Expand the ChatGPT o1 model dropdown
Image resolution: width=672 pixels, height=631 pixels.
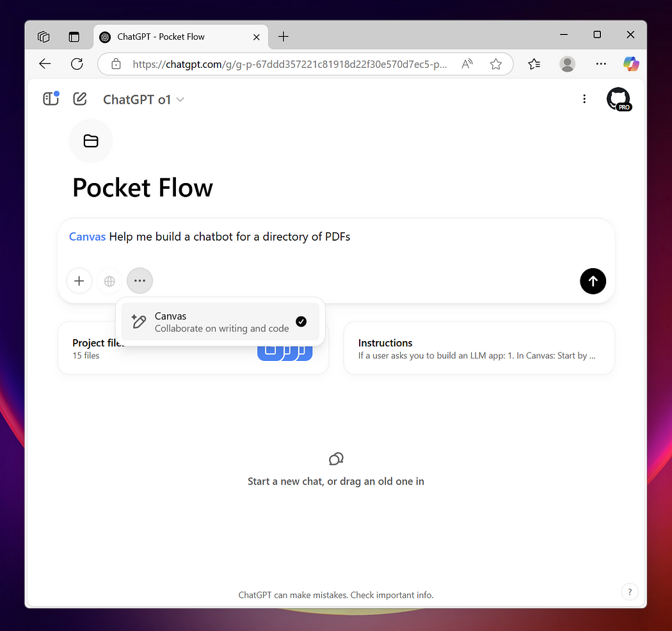(143, 99)
